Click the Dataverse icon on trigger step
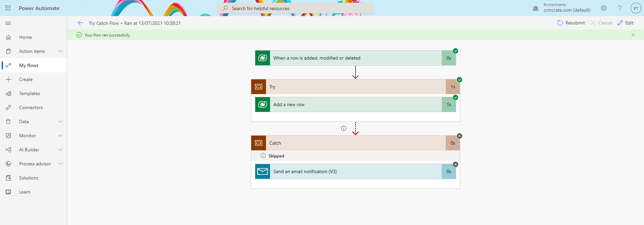The width and height of the screenshot is (644, 225). click(x=263, y=58)
